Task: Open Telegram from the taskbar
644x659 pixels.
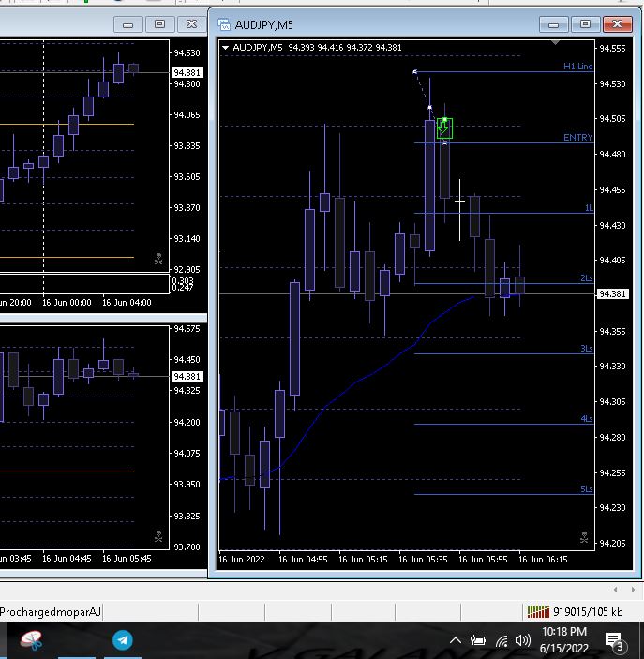Action: click(123, 640)
